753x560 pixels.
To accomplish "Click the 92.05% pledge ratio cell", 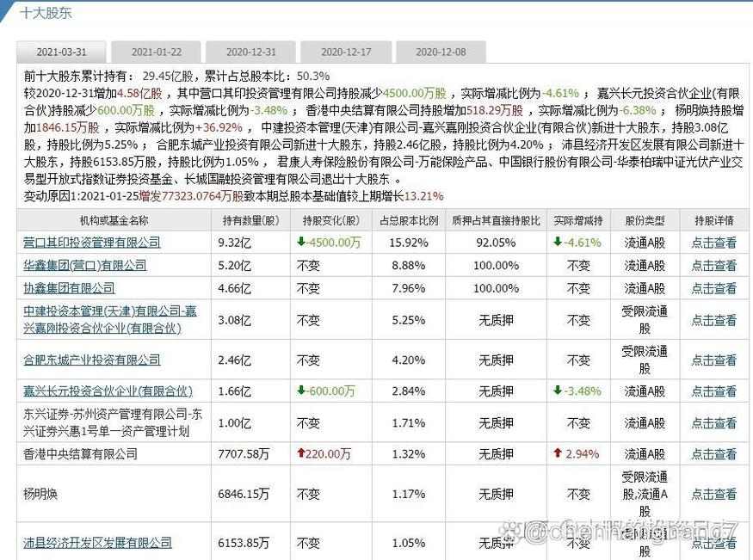I will pos(496,243).
